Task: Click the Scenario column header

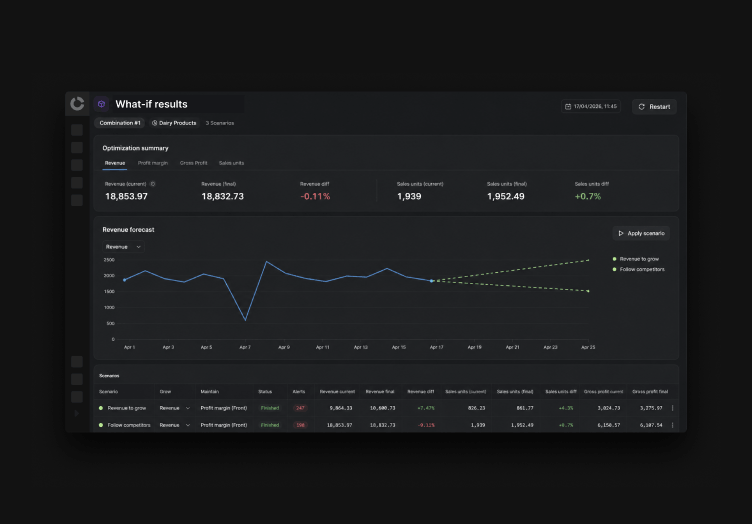Action: pyautogui.click(x=108, y=392)
